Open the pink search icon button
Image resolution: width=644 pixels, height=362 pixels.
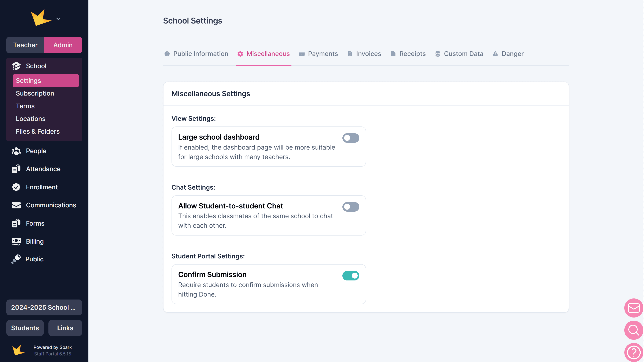coord(633,330)
